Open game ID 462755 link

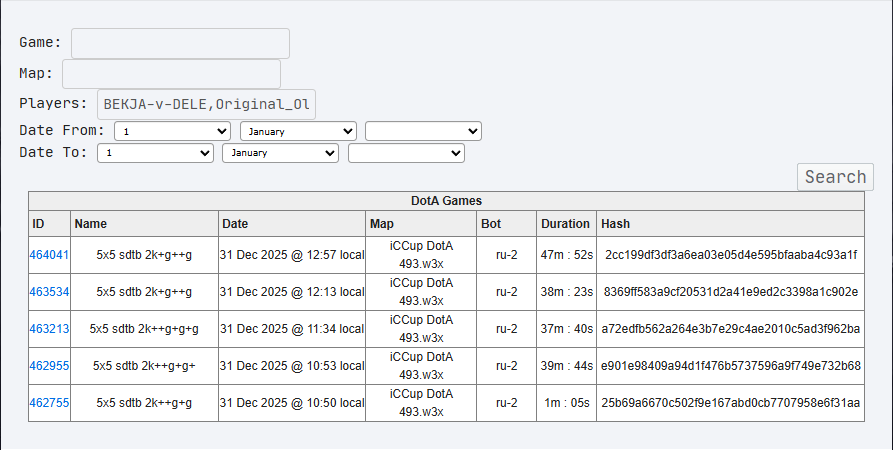(49, 403)
